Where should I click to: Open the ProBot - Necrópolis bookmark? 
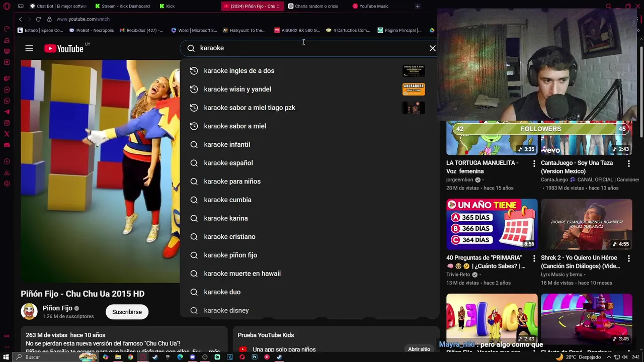(92, 30)
